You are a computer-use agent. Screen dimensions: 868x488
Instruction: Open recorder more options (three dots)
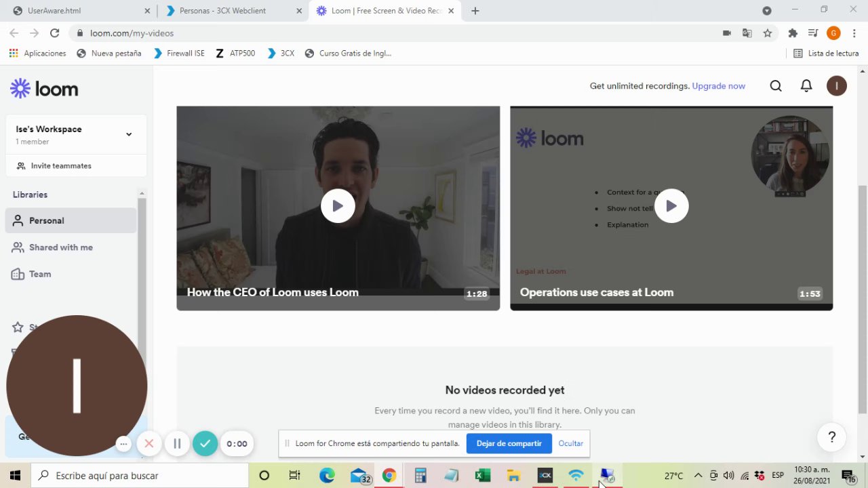pyautogui.click(x=123, y=444)
